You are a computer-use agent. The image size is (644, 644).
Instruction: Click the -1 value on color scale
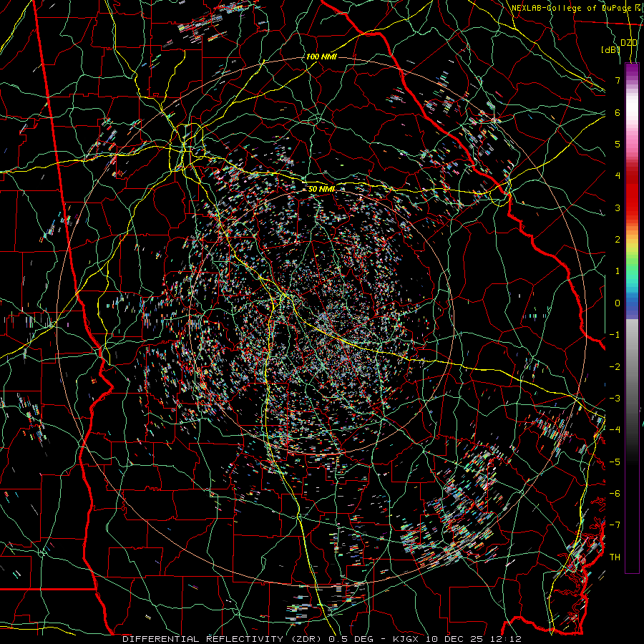point(615,335)
